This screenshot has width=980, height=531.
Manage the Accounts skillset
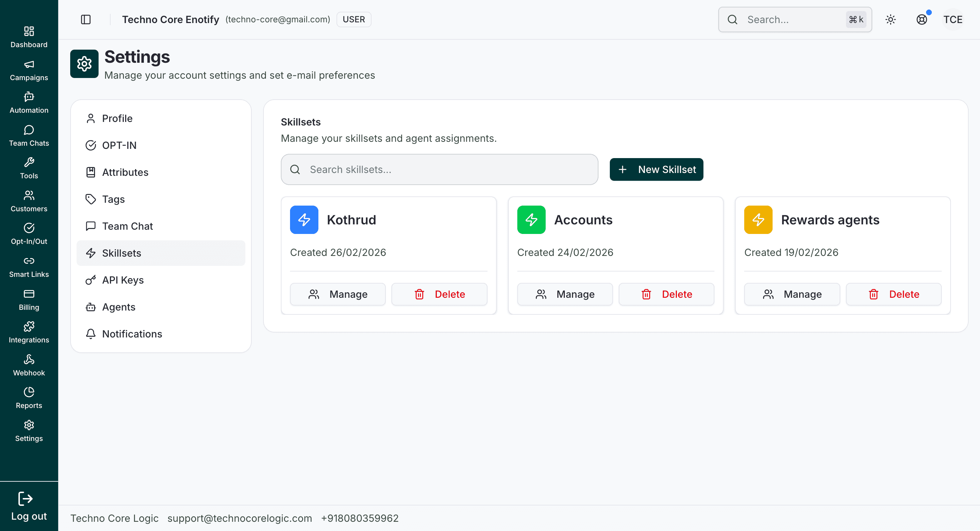(565, 294)
